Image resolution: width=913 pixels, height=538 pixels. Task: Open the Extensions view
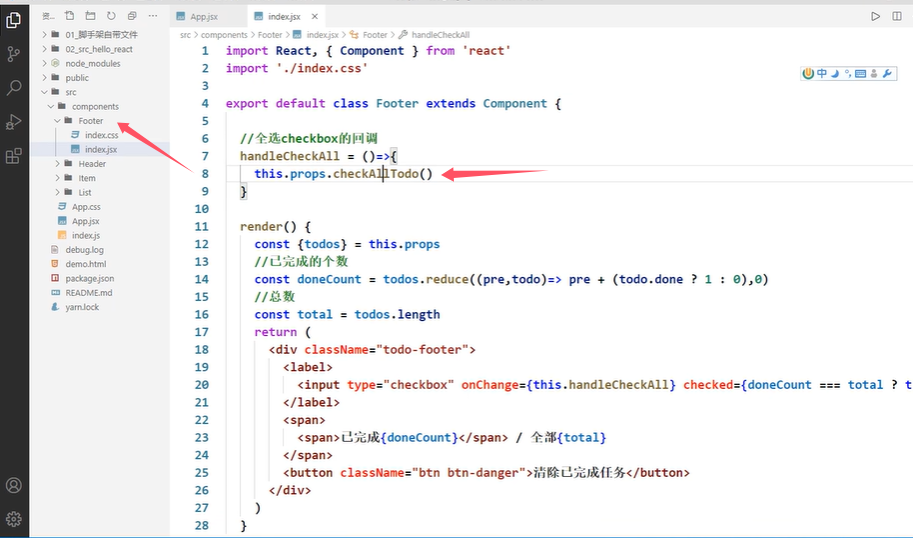pyautogui.click(x=13, y=155)
